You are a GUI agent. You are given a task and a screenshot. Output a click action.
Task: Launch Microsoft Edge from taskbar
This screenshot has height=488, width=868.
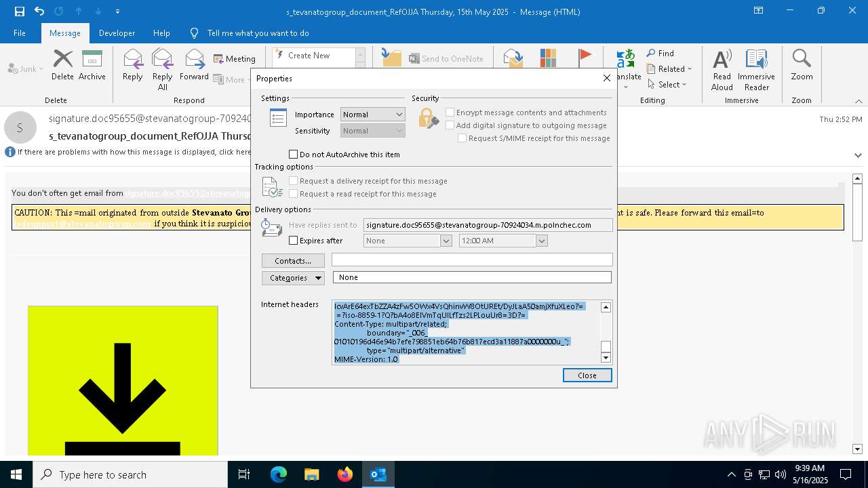[x=279, y=474]
